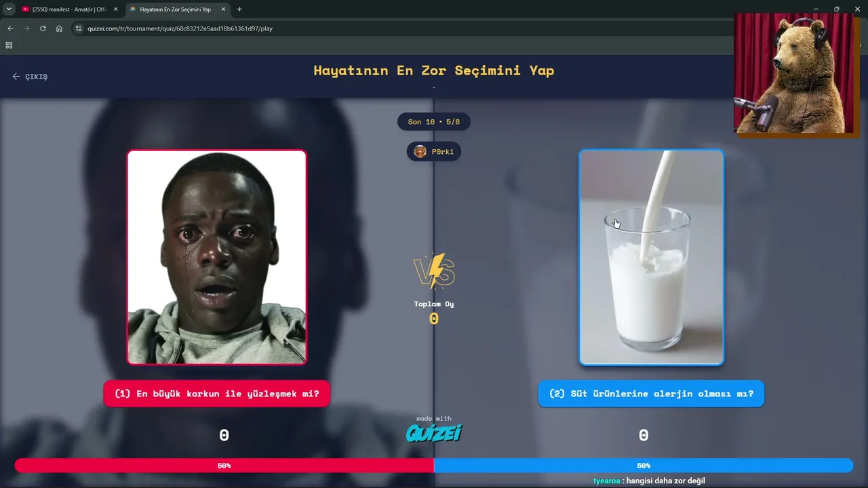View site information icon beside the URL
The height and width of the screenshot is (488, 868).
click(78, 28)
